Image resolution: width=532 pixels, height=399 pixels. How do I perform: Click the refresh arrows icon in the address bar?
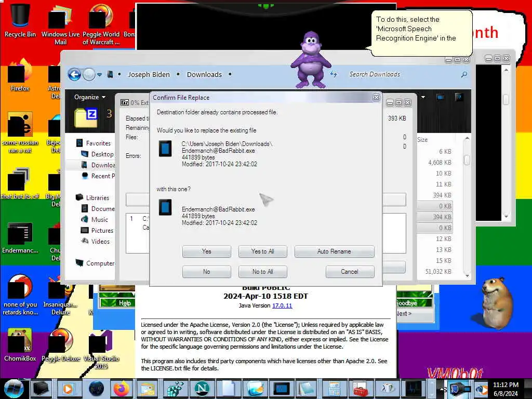334,74
